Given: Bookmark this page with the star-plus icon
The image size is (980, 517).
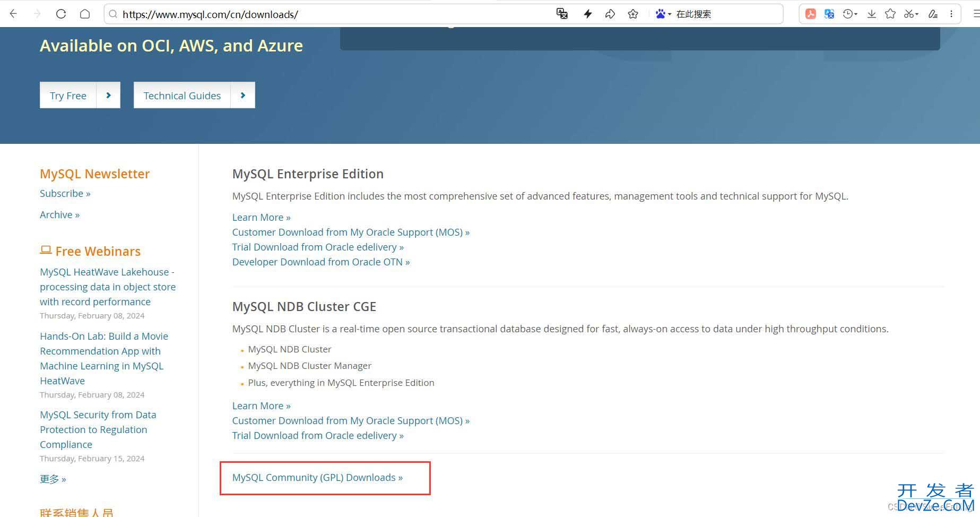Looking at the screenshot, I should (x=633, y=14).
